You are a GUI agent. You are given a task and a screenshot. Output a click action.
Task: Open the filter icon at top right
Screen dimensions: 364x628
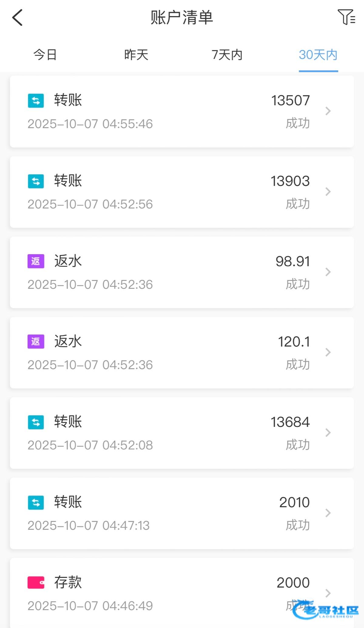[x=346, y=17]
